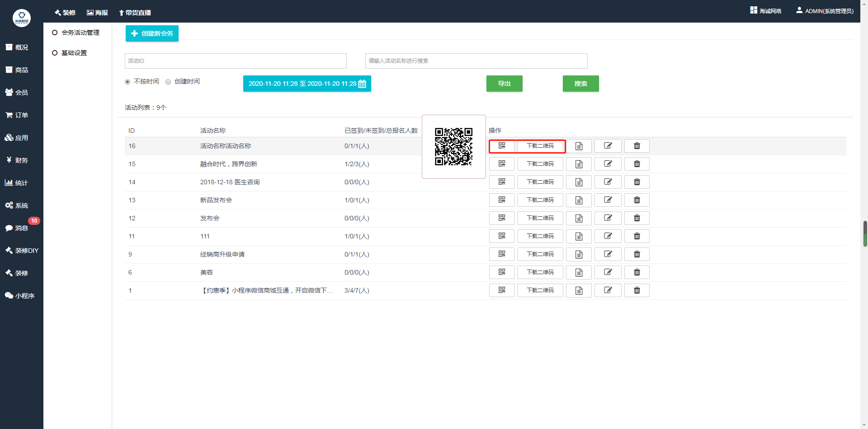Select the 不按时间 radio option

[127, 82]
